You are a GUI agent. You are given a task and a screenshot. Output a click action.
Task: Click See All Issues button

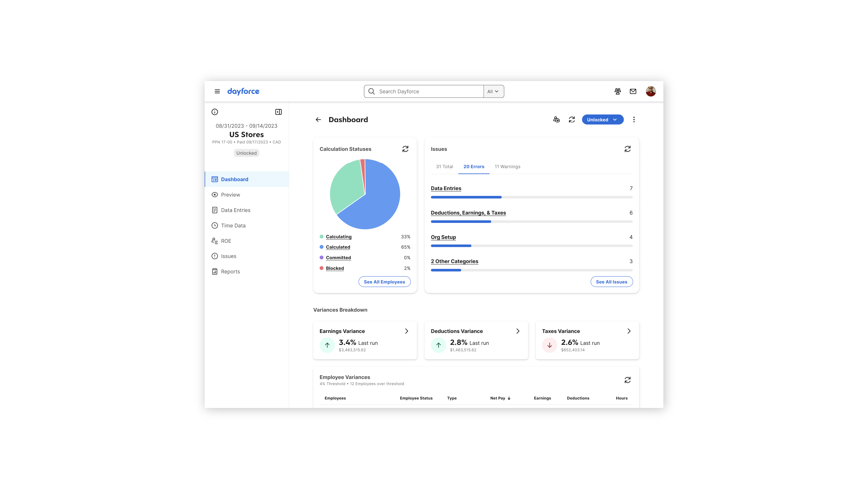point(611,281)
